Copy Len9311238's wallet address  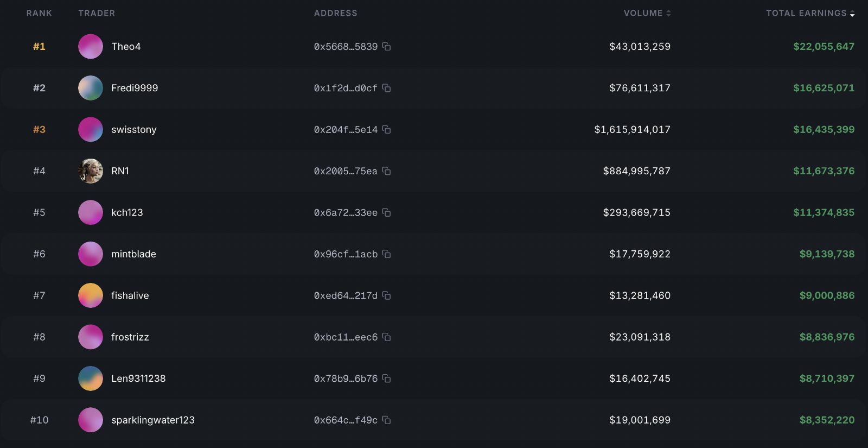(x=386, y=378)
